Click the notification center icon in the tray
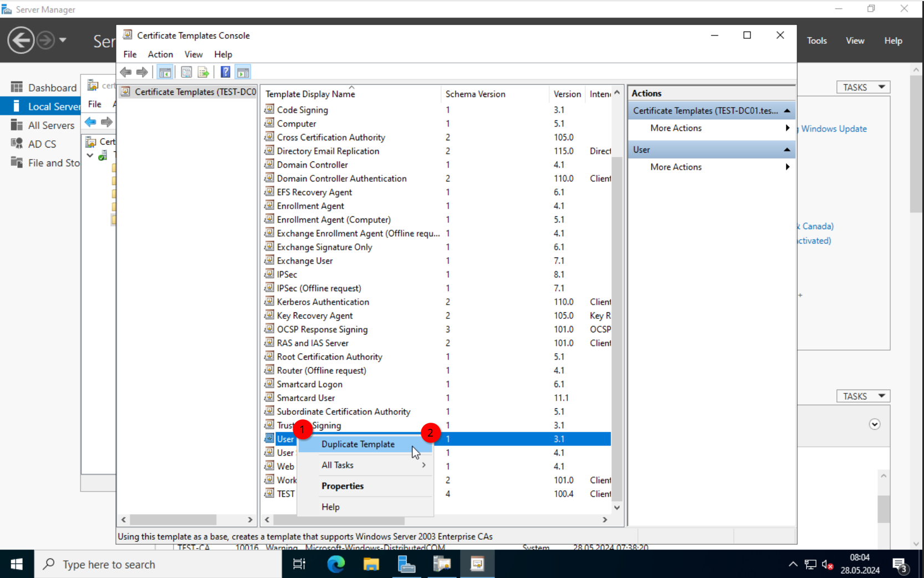The height and width of the screenshot is (578, 924). pyautogui.click(x=899, y=565)
